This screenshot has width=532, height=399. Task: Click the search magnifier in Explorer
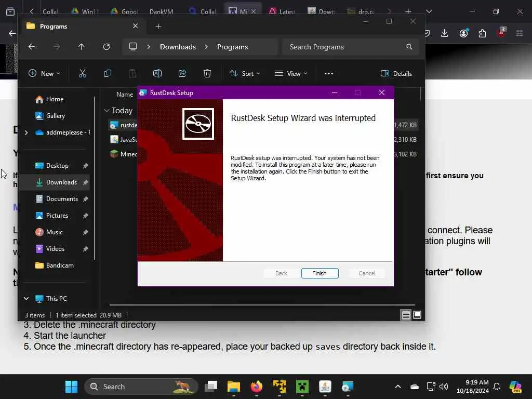409,47
